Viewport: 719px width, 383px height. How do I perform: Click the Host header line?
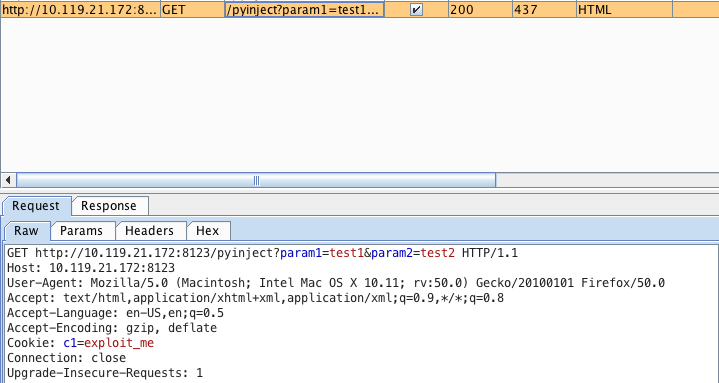(91, 268)
